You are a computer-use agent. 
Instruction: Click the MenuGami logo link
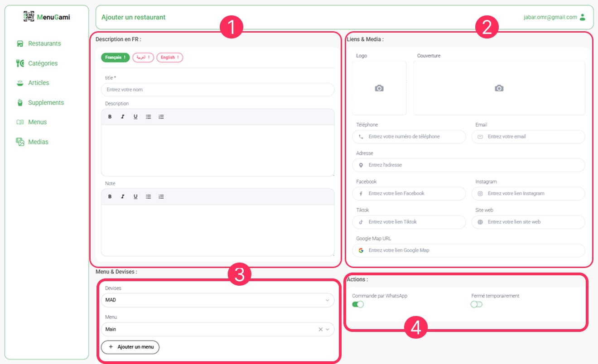(47, 17)
